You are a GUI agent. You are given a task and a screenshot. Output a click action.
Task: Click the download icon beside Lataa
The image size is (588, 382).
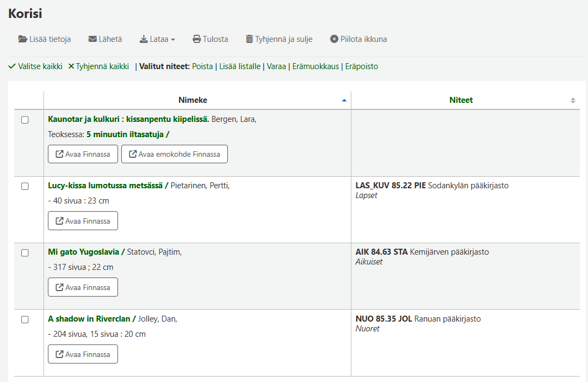point(144,39)
